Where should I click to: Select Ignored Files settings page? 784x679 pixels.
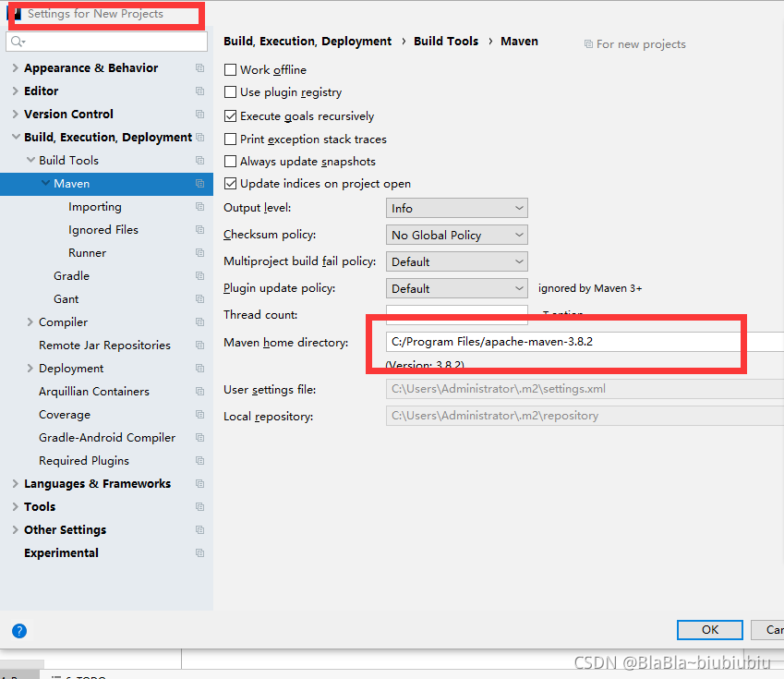103,230
